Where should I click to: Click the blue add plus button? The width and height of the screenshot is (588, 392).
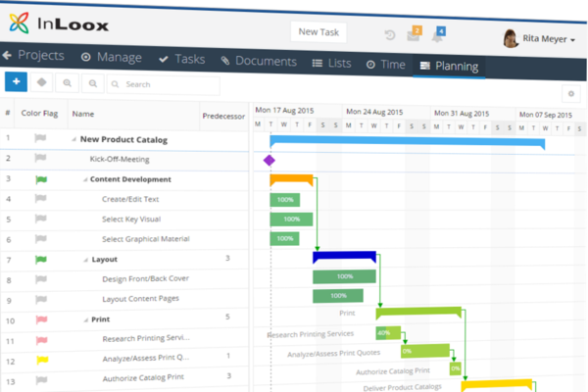pos(16,81)
